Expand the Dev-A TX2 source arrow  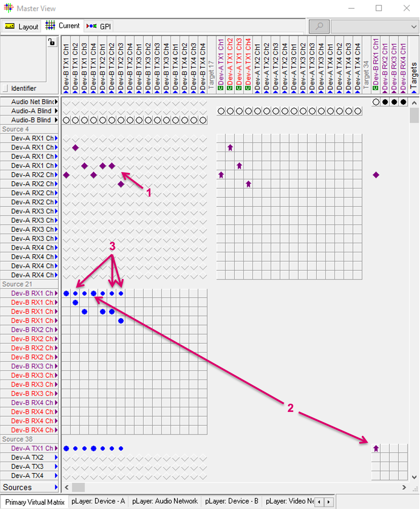pos(56,457)
